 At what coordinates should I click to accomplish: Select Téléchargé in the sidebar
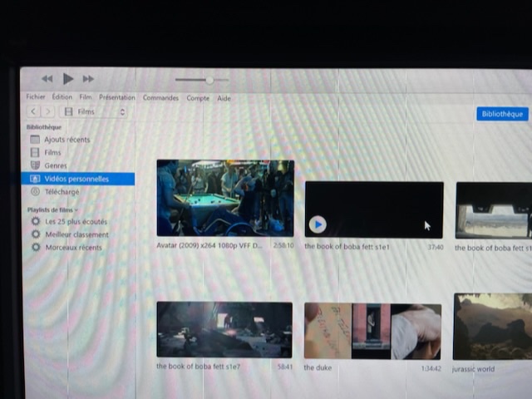point(62,192)
